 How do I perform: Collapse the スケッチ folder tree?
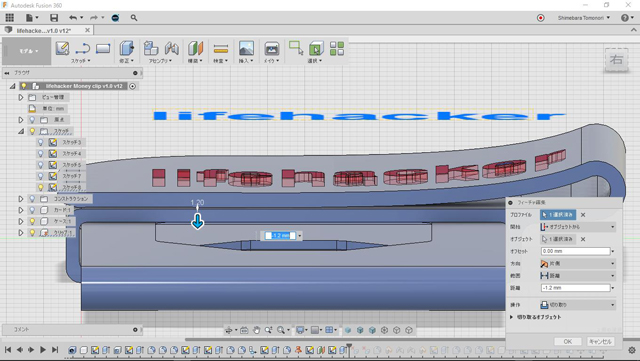pyautogui.click(x=20, y=131)
